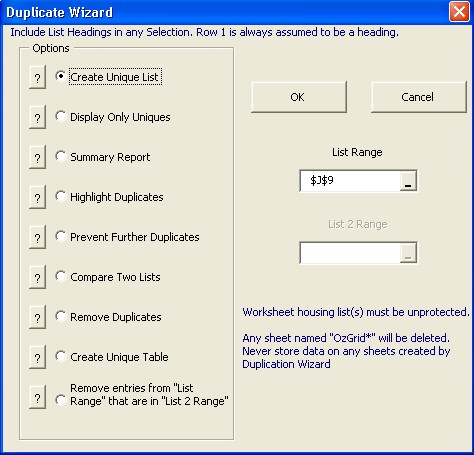Viewport: 474px width, 455px height.
Task: Close the Duplicate Wizard dialog
Action: coord(459,12)
